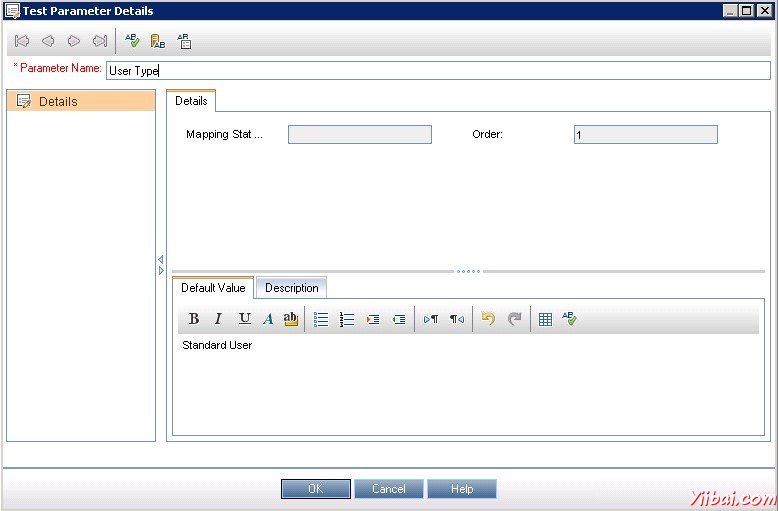Select the Default Value tab
This screenshot has height=511, width=778.
[x=213, y=288]
